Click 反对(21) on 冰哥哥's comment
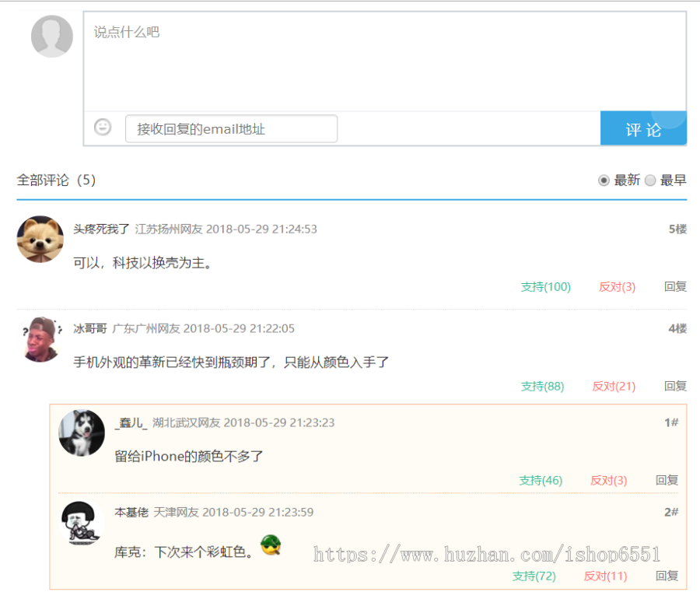Image resolution: width=700 pixels, height=599 pixels. 616,386
